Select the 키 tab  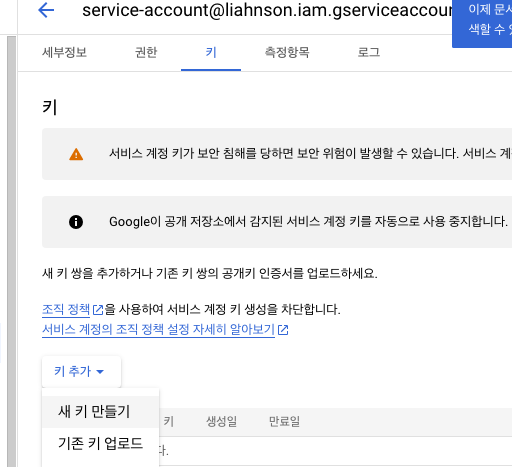[211, 52]
